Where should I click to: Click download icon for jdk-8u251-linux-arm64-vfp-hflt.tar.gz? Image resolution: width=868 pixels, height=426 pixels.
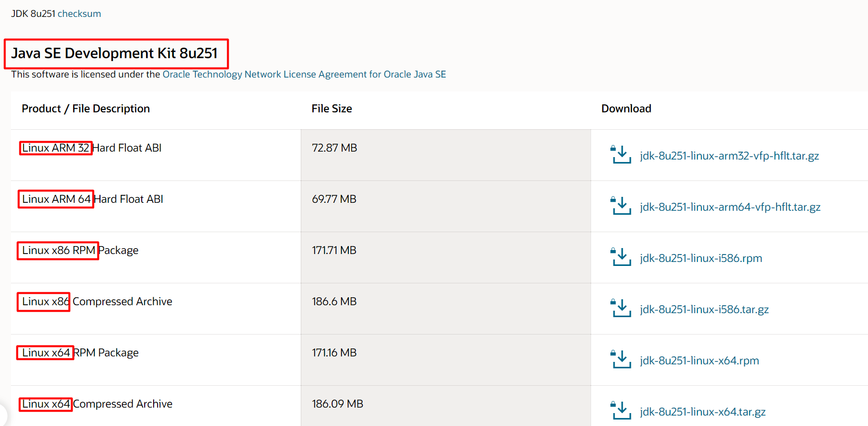620,206
